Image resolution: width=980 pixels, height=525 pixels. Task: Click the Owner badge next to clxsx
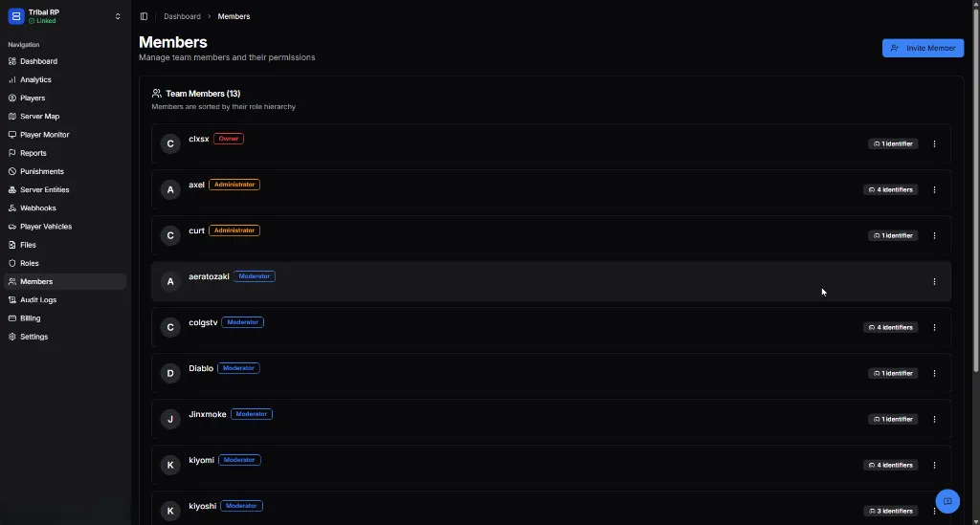click(229, 139)
